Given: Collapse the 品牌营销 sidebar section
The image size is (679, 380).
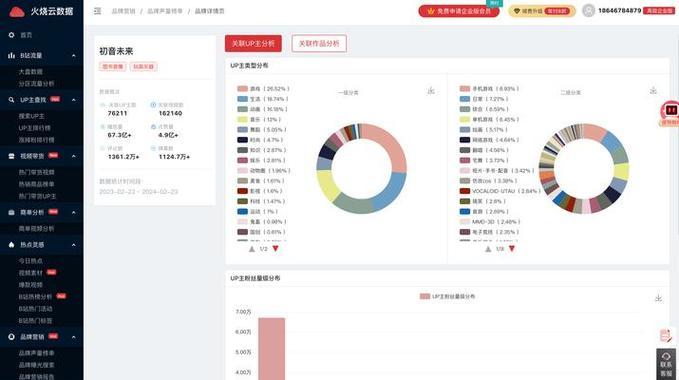Looking at the screenshot, I should click(x=74, y=337).
